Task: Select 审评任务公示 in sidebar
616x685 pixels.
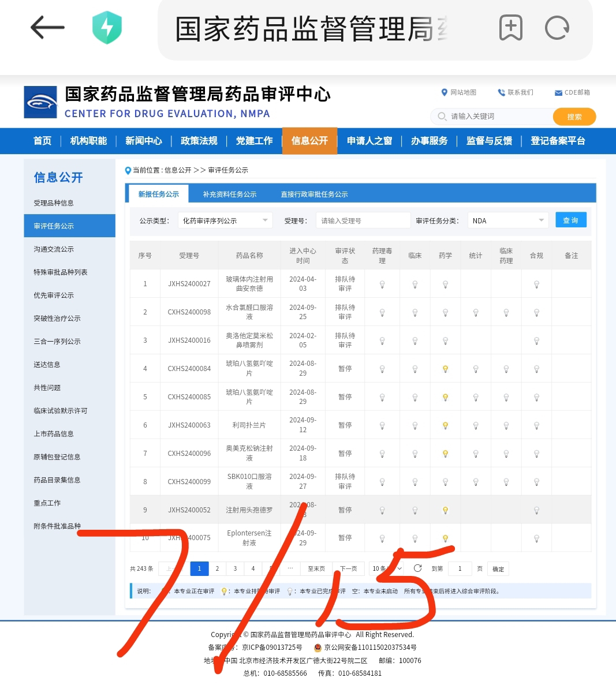Action: 69,226
